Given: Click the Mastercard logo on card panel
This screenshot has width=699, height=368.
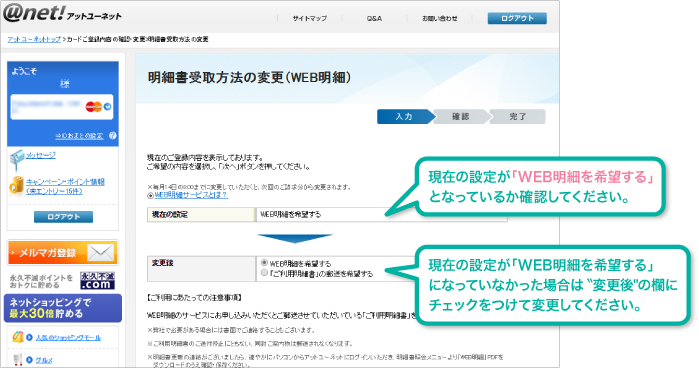Looking at the screenshot, I should pyautogui.click(x=94, y=107).
